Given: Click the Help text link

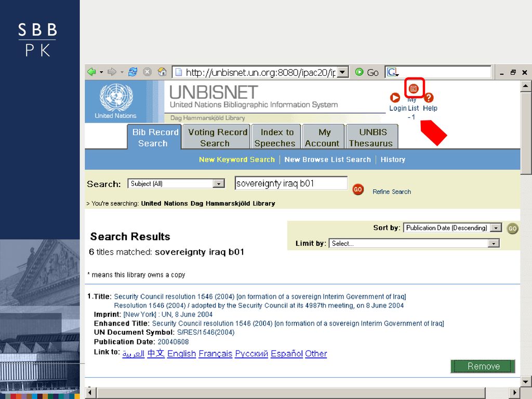Looking at the screenshot, I should pyautogui.click(x=430, y=108).
